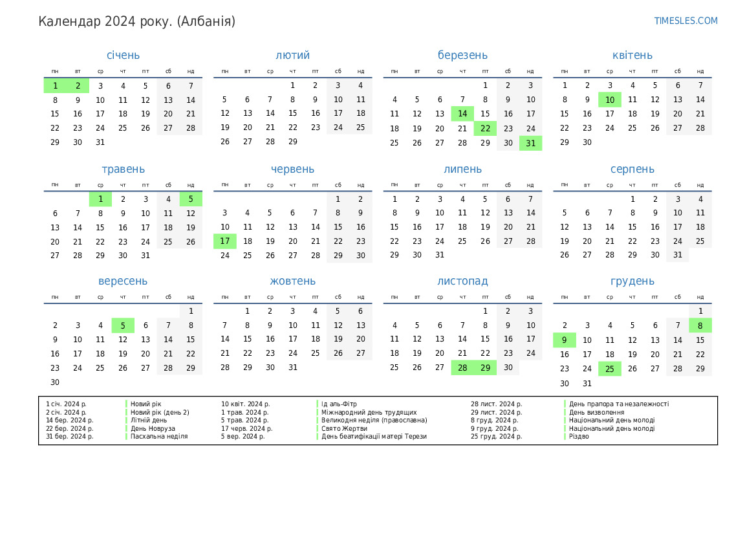The image size is (756, 535).
Task: Click the Різдво legend entry
Action: (579, 437)
